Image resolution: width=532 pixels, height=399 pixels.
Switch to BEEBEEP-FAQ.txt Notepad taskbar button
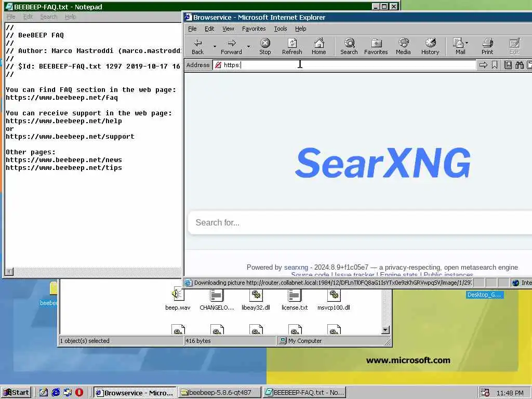(x=304, y=393)
